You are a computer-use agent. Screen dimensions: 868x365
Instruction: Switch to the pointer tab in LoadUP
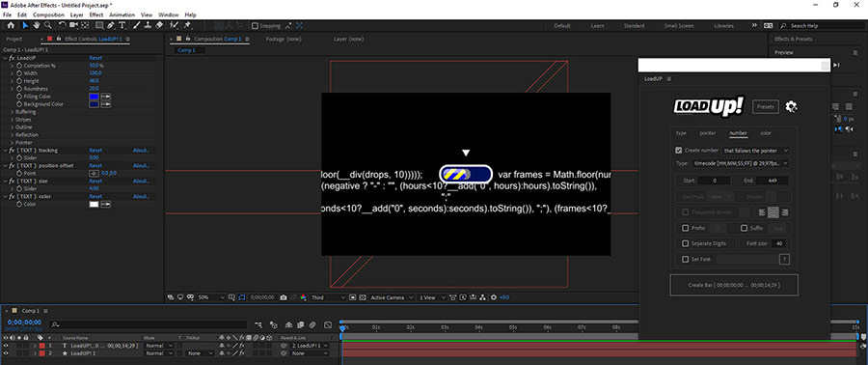pos(708,133)
